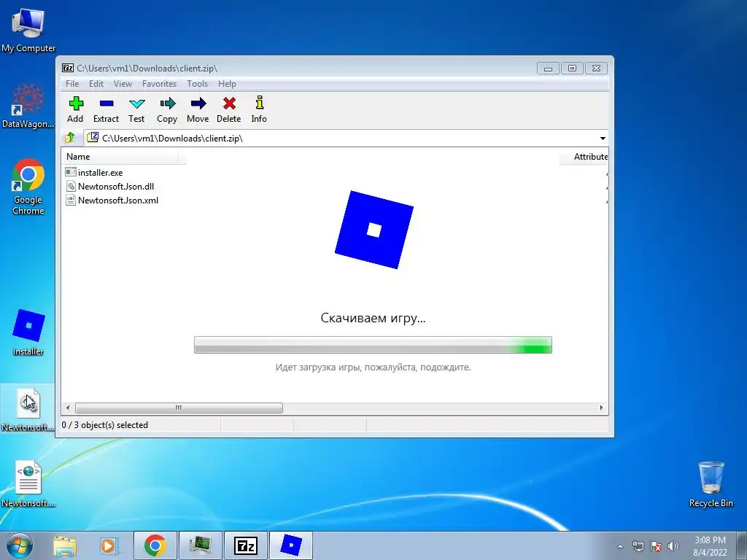Sort by the Name column header
Image resolution: width=747 pixels, height=560 pixels.
121,157
